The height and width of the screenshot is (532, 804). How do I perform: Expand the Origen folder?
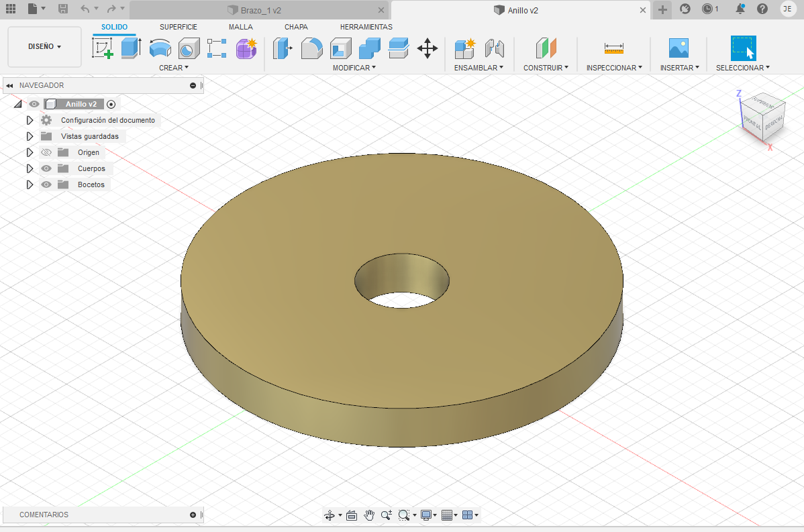point(30,152)
